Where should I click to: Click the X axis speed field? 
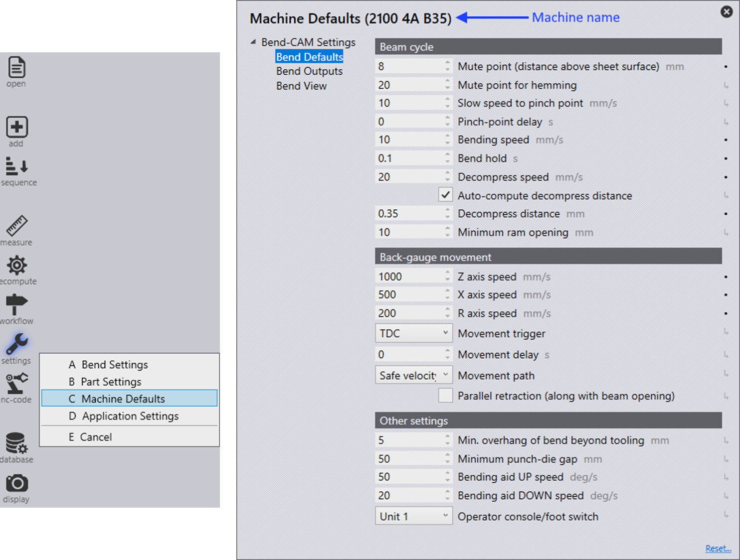[413, 295]
